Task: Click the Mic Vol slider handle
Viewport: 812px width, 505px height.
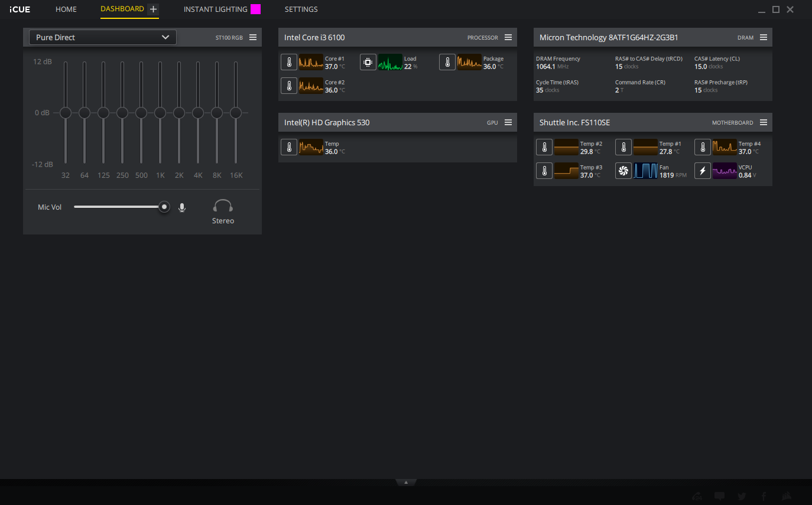Action: coord(164,207)
